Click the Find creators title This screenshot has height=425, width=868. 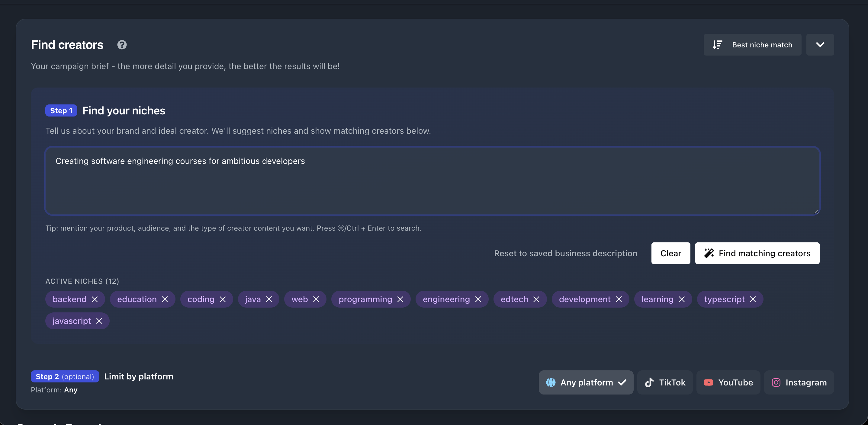coord(67,45)
